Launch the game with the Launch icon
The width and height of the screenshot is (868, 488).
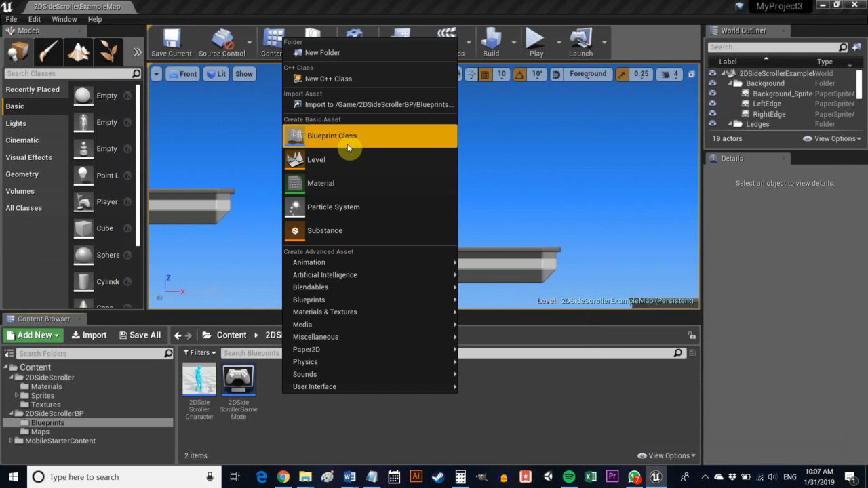(x=580, y=41)
